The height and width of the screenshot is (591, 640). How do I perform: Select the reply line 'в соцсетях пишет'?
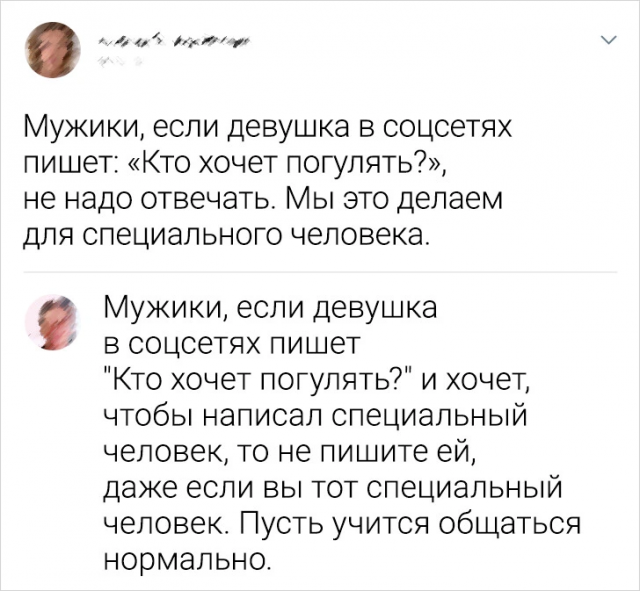231,344
